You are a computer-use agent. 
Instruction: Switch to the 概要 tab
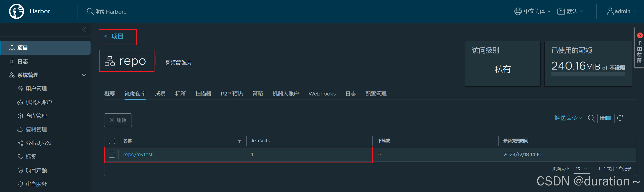pyautogui.click(x=110, y=94)
